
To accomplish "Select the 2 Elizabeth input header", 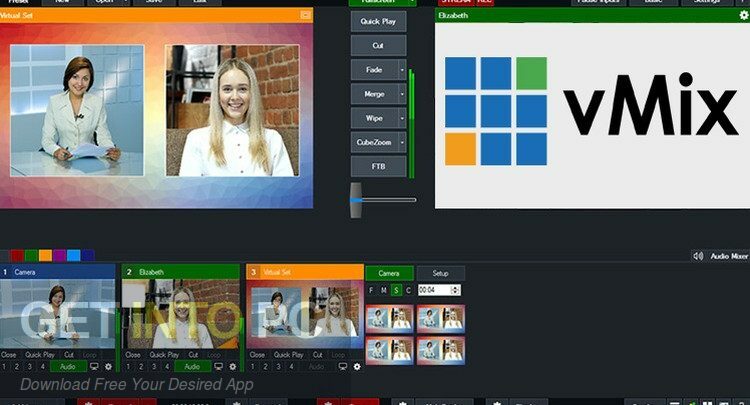I will pos(181,272).
